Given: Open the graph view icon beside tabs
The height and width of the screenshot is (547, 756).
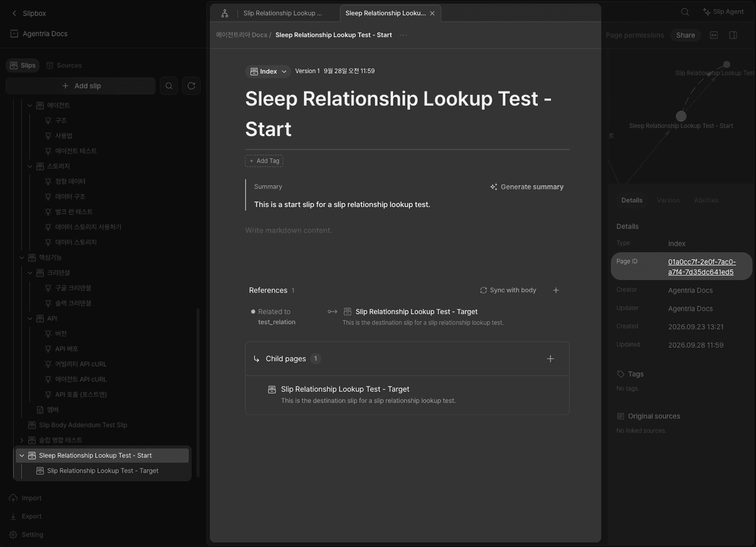Looking at the screenshot, I should click(x=225, y=13).
